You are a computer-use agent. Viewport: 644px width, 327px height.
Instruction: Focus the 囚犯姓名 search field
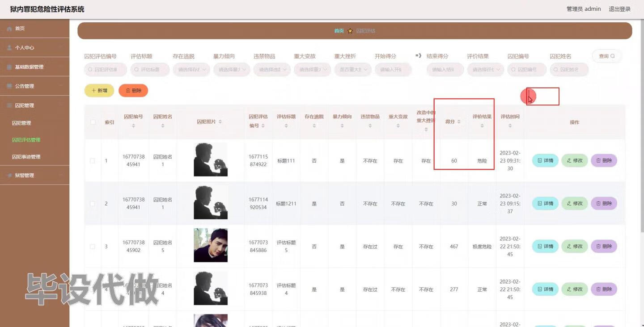click(x=569, y=70)
